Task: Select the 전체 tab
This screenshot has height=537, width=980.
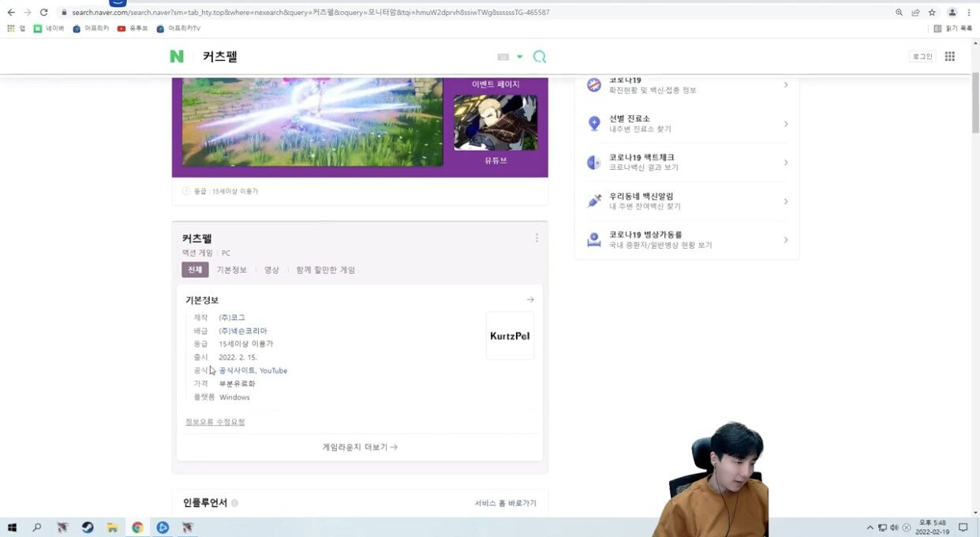Action: [195, 270]
